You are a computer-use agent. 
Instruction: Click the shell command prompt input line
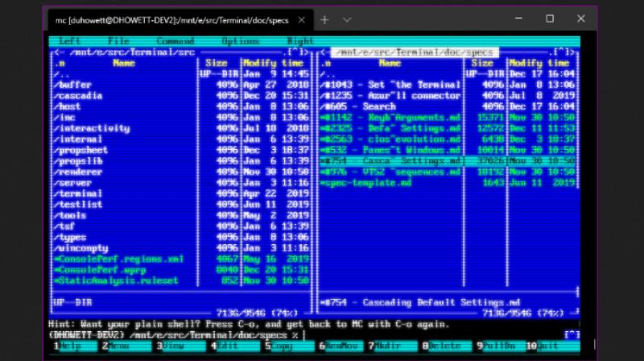point(402,334)
